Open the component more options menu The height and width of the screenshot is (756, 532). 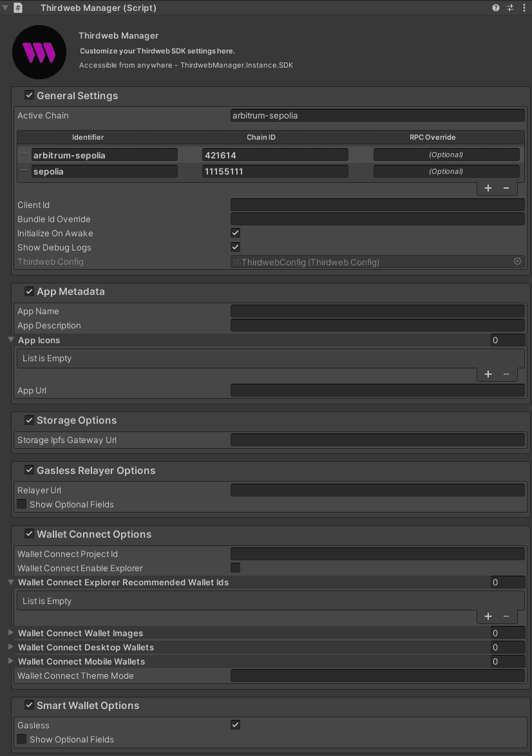coord(523,8)
